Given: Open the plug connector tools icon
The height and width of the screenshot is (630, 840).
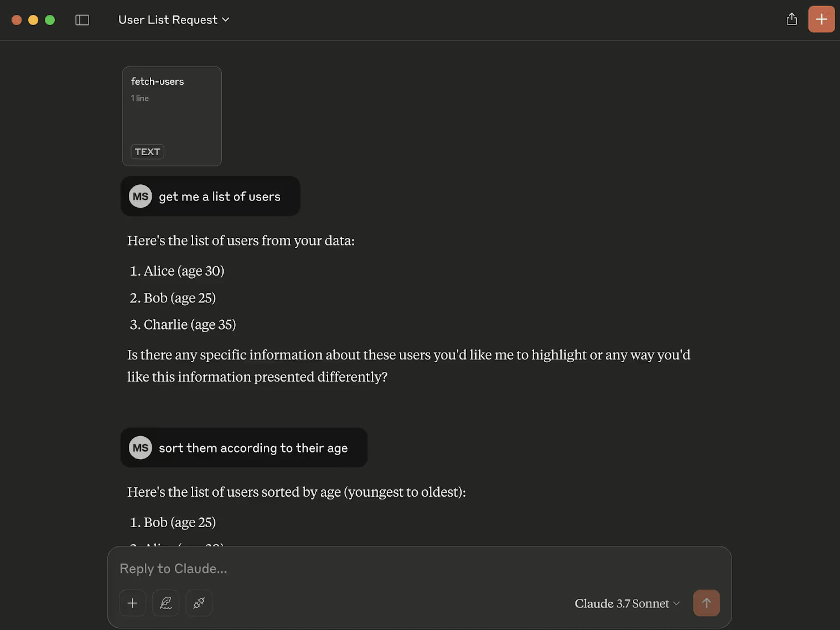Looking at the screenshot, I should [x=199, y=603].
